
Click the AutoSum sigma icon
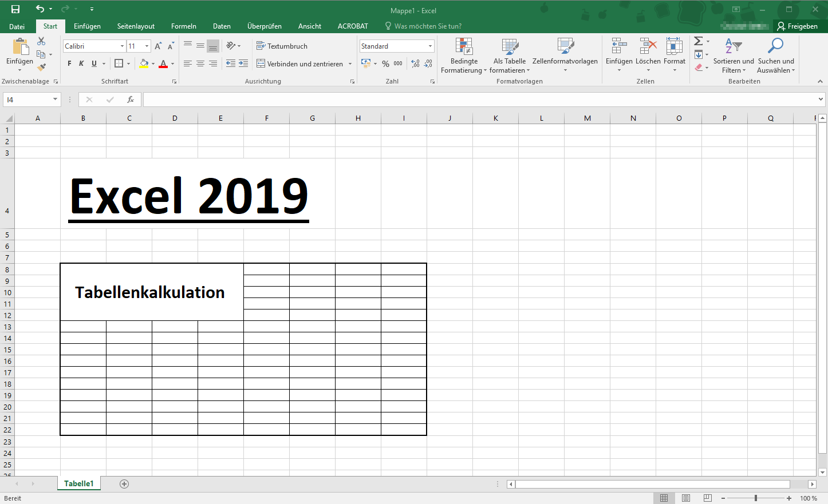699,41
